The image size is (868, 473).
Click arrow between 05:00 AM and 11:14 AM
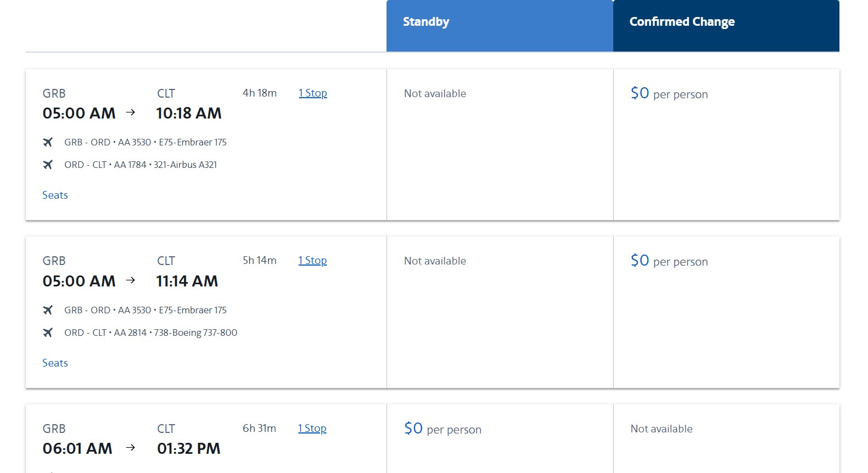point(131,280)
